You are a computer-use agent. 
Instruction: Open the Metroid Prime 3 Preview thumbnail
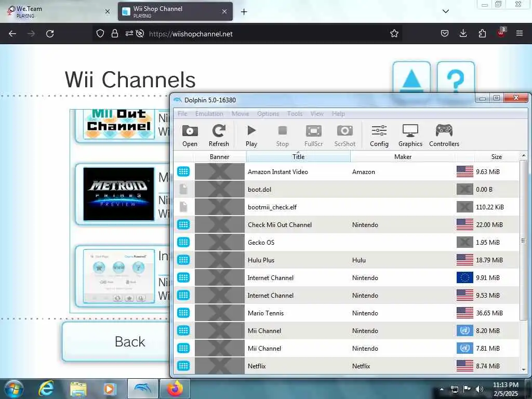click(119, 194)
